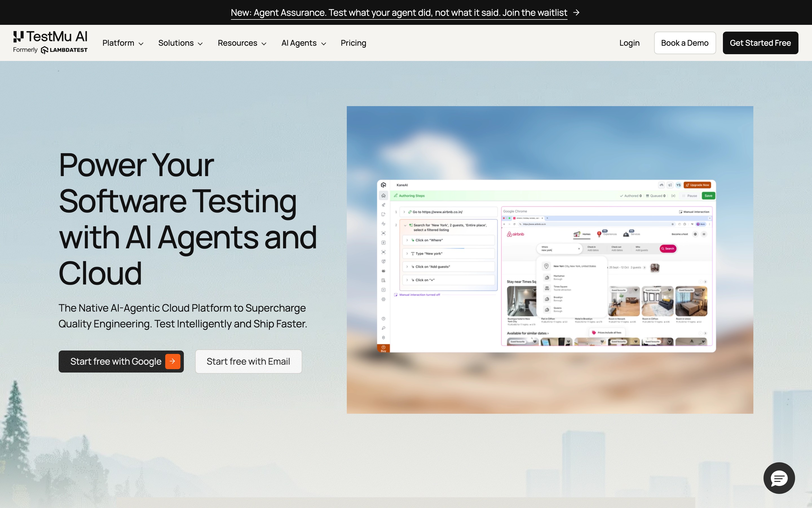This screenshot has width=812, height=508.
Task: Expand the Click on "+" step
Action: click(x=407, y=280)
